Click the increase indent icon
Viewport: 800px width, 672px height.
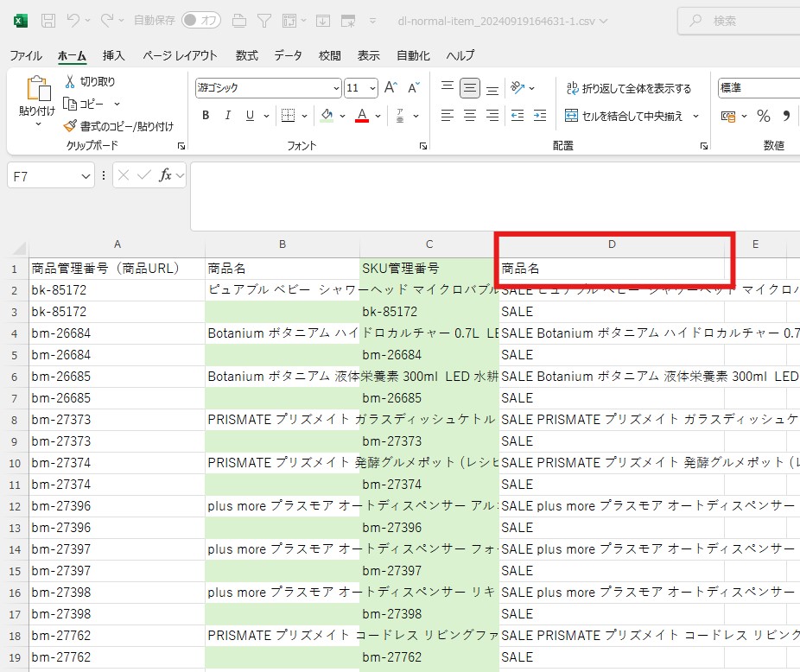click(x=540, y=116)
